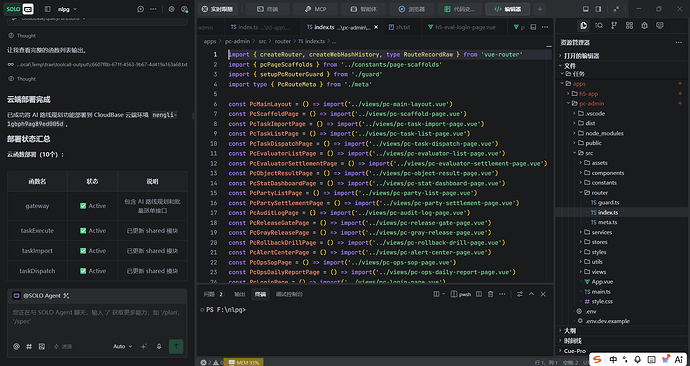Switch to the 问题 panel tab
This screenshot has width=690, height=366.
tap(213, 294)
